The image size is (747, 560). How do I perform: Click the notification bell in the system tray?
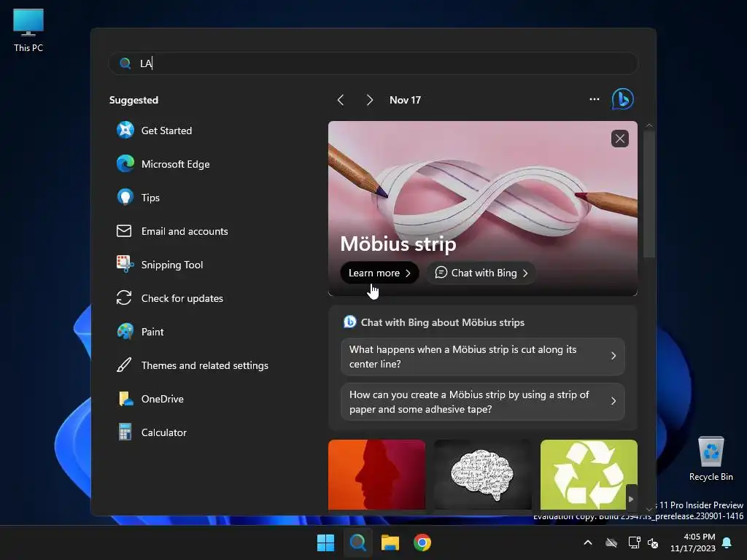[x=727, y=542]
